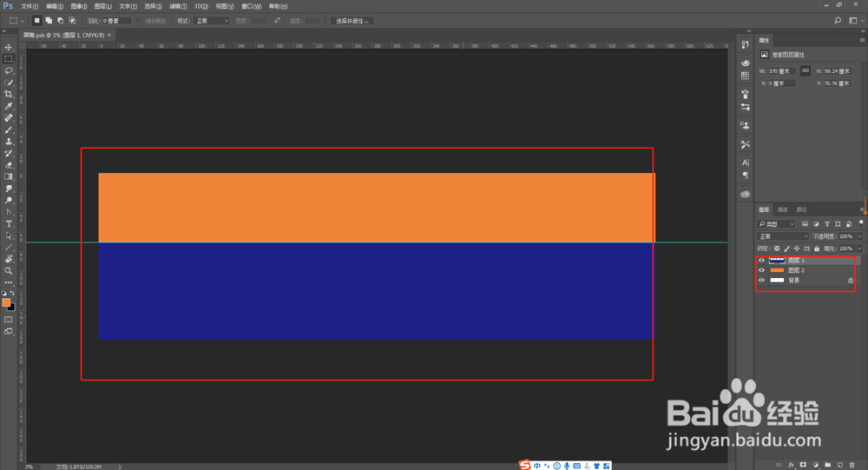Open the 窗口(W) menu
The height and width of the screenshot is (470, 868).
[x=252, y=6]
